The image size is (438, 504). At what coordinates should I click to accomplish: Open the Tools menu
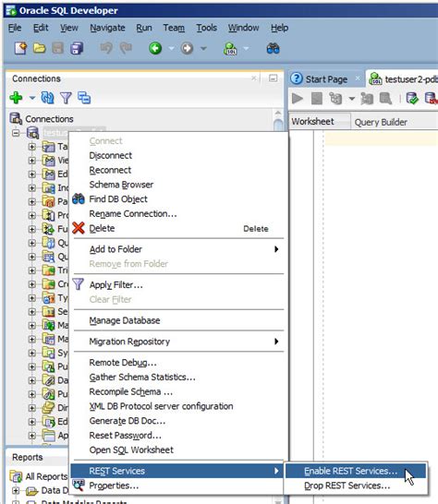(207, 28)
